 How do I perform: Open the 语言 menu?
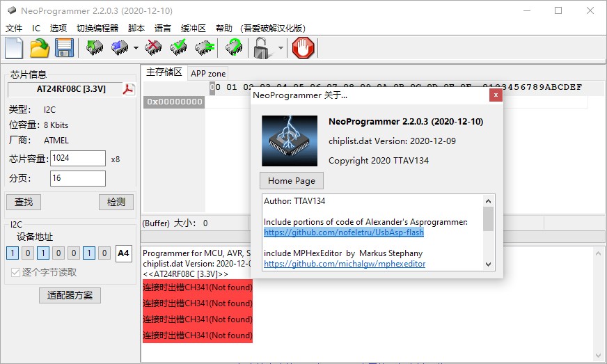(x=163, y=29)
